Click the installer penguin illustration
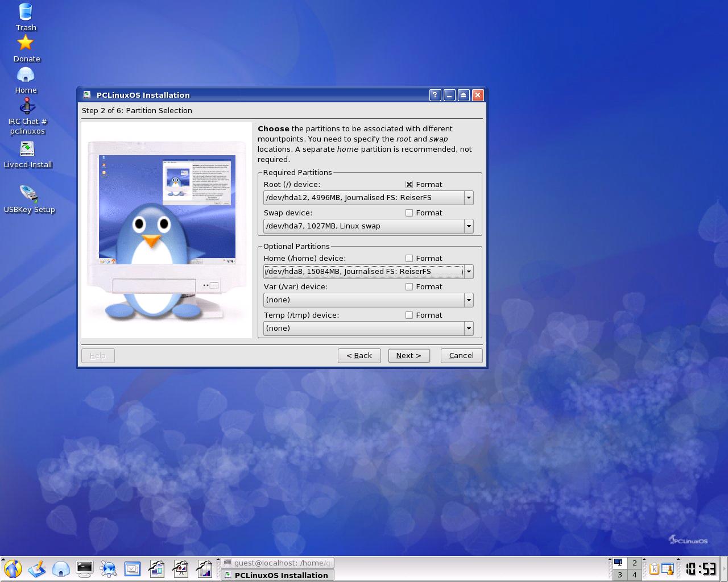 coord(167,230)
